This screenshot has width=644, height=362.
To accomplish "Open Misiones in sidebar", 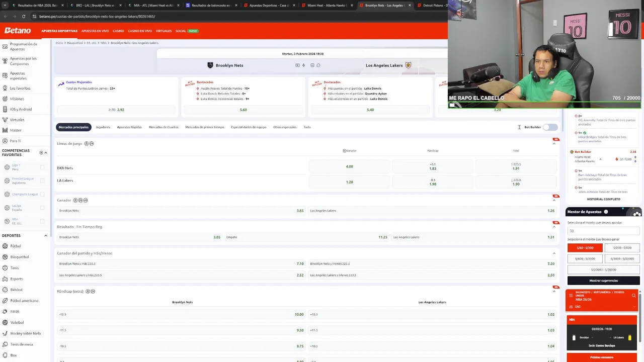I will coord(17,99).
